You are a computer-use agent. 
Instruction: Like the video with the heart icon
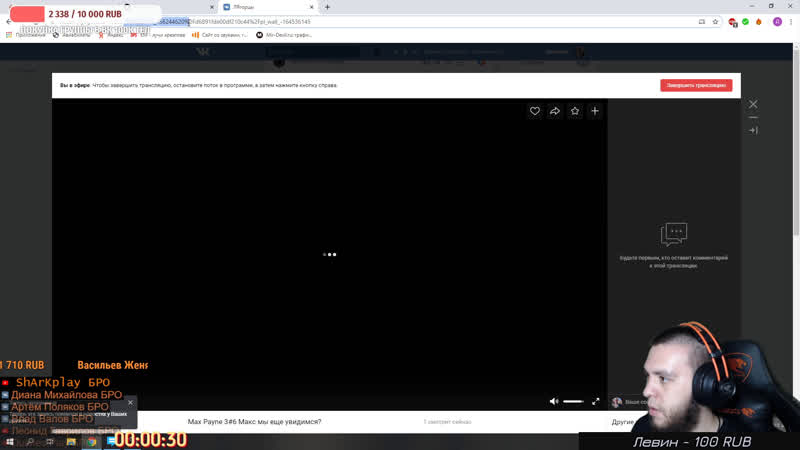pyautogui.click(x=535, y=111)
